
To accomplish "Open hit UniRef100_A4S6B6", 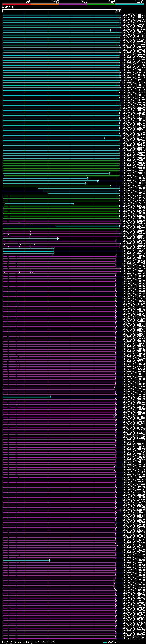I will pos(134,40).
